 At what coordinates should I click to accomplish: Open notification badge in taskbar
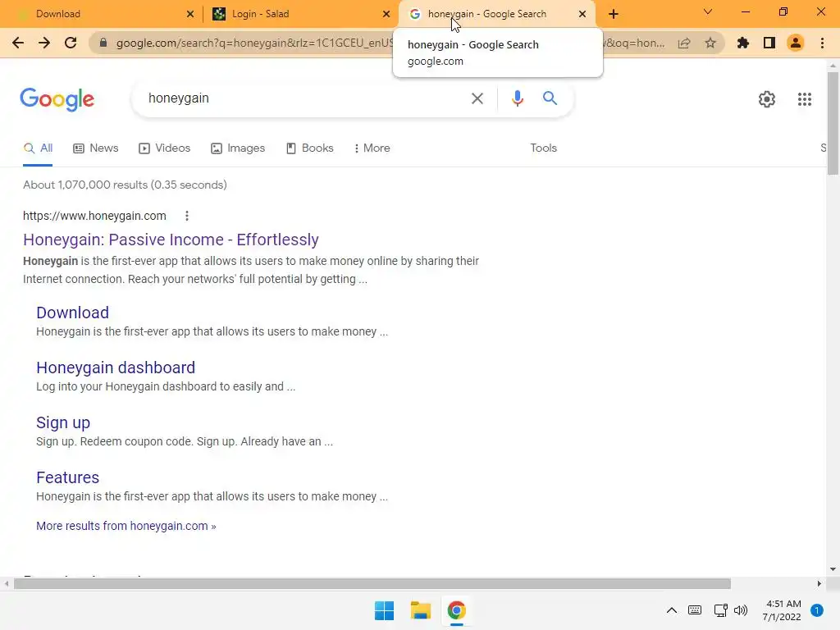coord(816,610)
